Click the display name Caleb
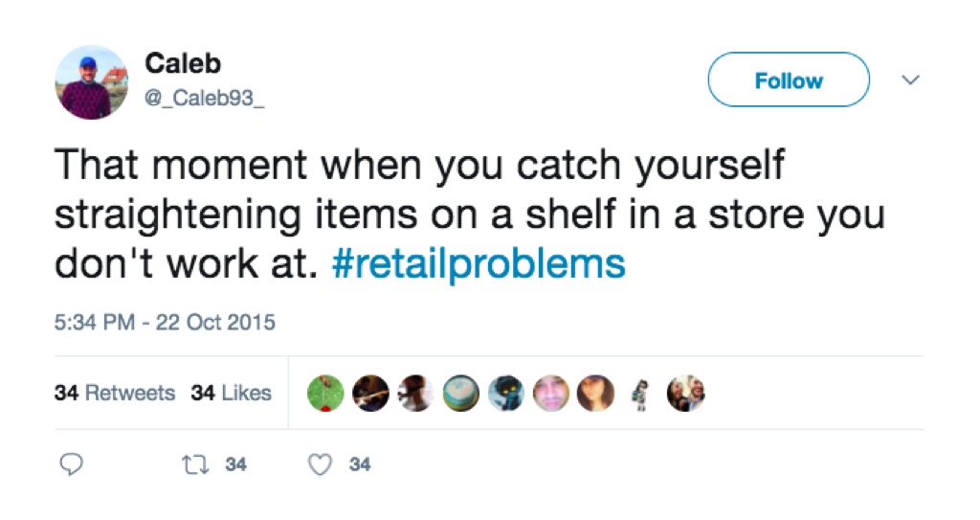The height and width of the screenshot is (520, 980). [183, 64]
